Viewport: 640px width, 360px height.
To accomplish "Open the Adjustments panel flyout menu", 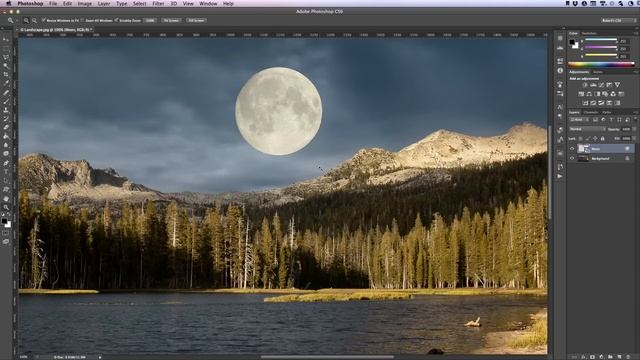I will point(636,72).
